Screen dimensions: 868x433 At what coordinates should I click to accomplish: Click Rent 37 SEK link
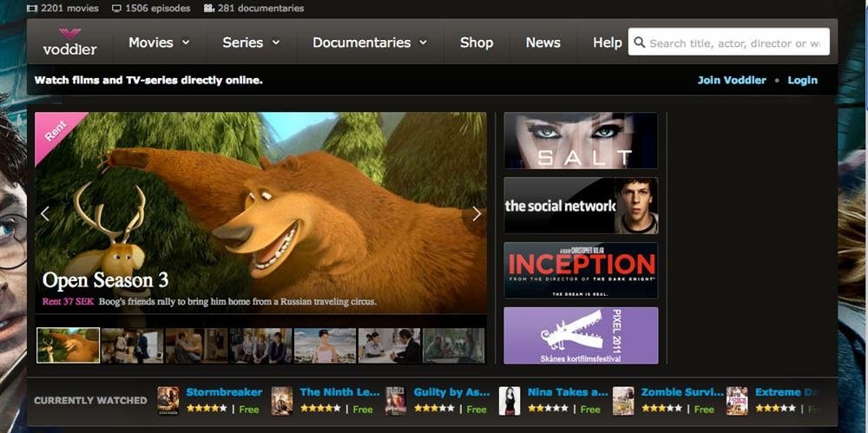pos(68,302)
